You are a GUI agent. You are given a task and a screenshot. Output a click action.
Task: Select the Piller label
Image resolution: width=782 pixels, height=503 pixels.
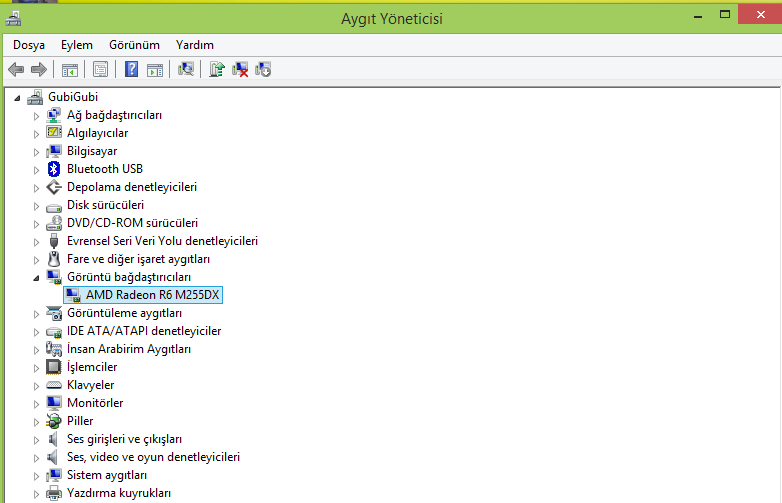click(x=80, y=421)
